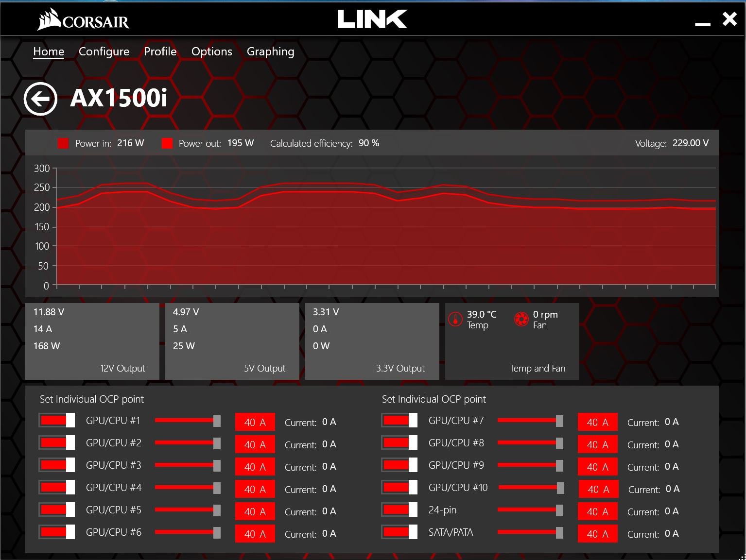746x560 pixels.
Task: Click the Calculated efficiency 90 % value
Action: [369, 143]
